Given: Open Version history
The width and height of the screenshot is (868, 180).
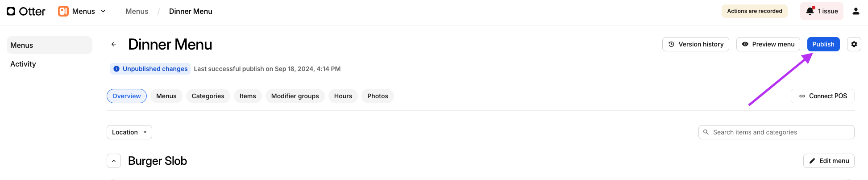Looking at the screenshot, I should click(695, 44).
